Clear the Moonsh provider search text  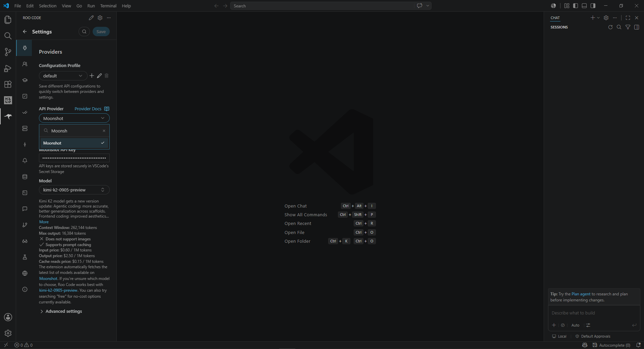click(104, 131)
